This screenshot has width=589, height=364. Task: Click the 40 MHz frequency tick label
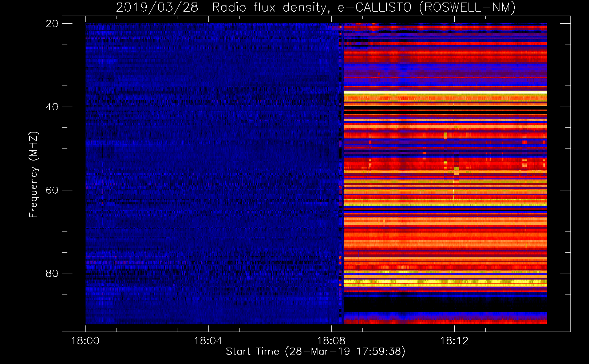(52, 107)
